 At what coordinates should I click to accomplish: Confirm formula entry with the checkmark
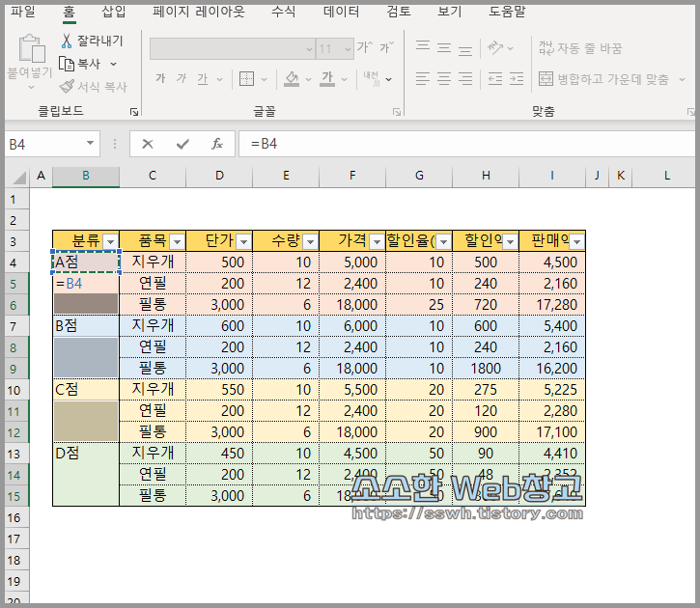(182, 144)
